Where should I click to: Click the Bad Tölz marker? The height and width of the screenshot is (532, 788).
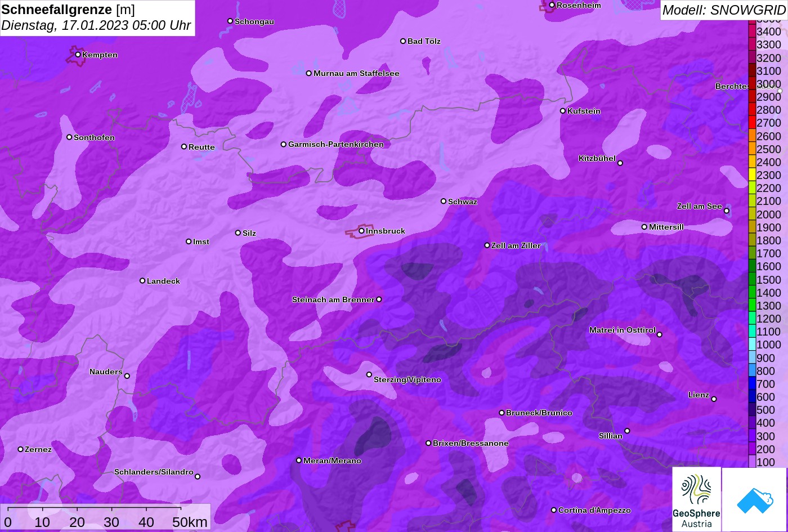(x=403, y=41)
